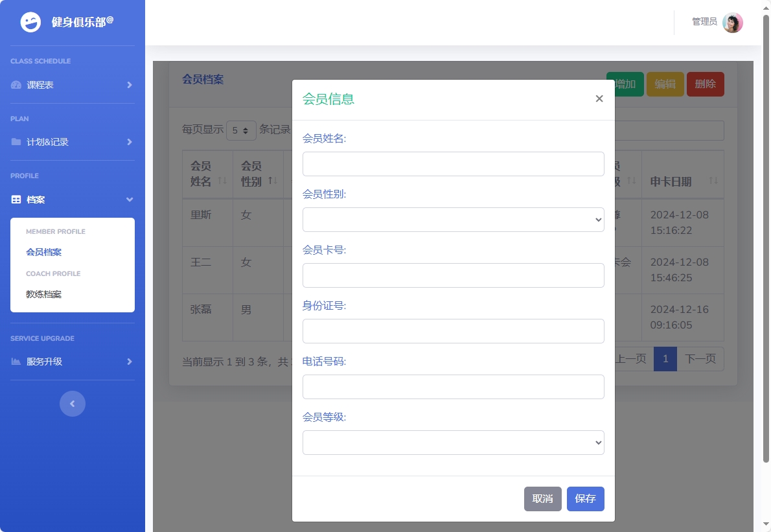Click the 服务升级 chart icon
The width and height of the screenshot is (771, 532).
click(16, 362)
